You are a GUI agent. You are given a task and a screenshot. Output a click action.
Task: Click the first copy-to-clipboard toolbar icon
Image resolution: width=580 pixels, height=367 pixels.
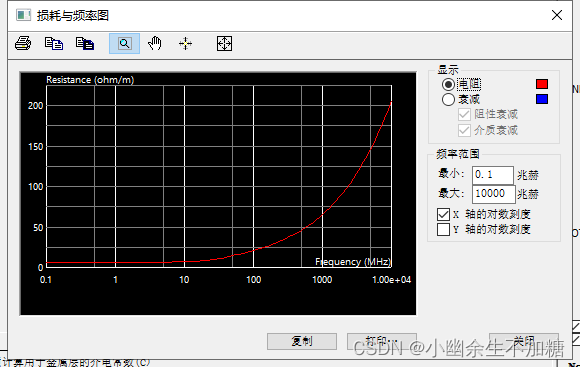tap(54, 44)
